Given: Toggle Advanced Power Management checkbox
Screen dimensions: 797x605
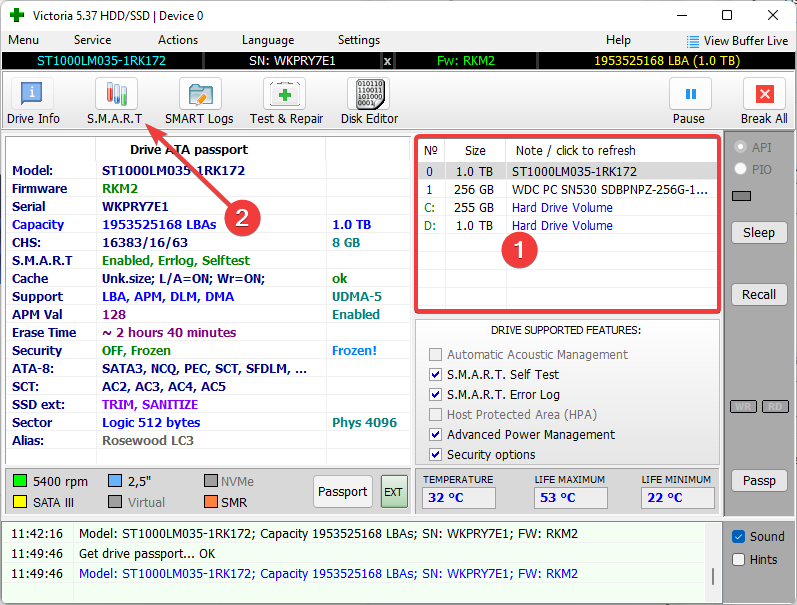Looking at the screenshot, I should tap(435, 435).
